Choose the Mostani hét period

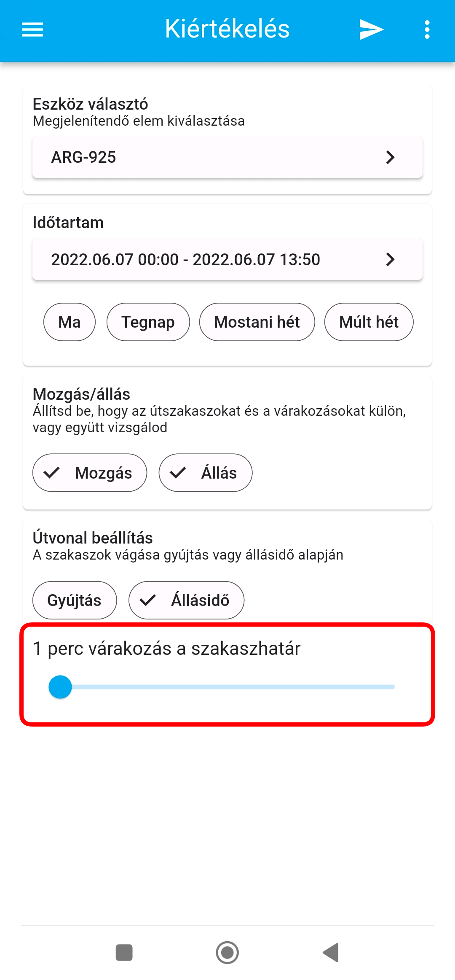(x=257, y=322)
